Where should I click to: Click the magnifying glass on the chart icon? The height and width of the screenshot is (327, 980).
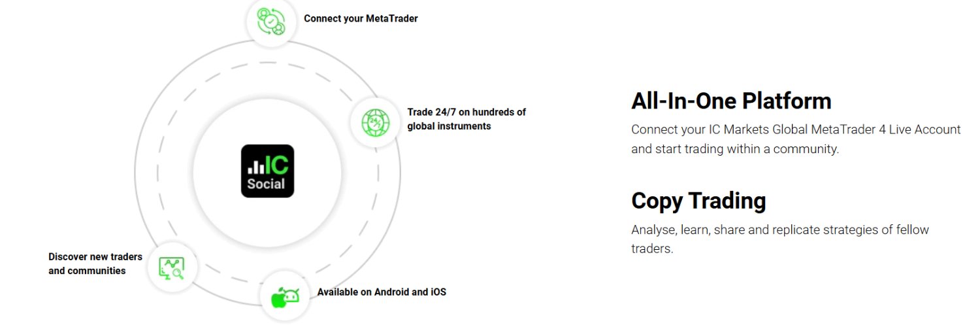tap(178, 274)
